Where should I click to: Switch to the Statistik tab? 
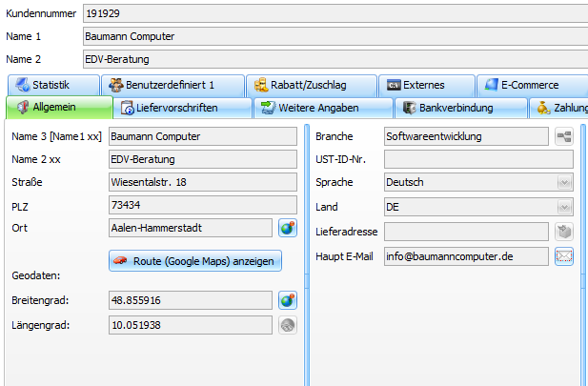point(53,85)
